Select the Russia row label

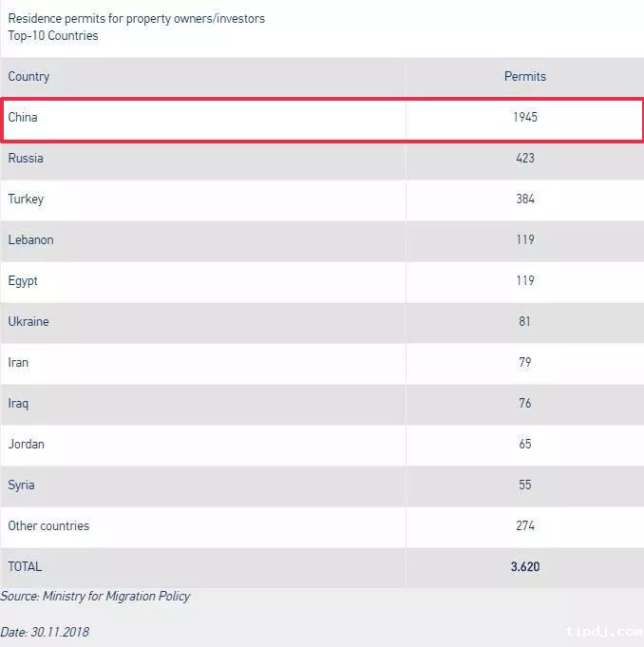coord(26,158)
